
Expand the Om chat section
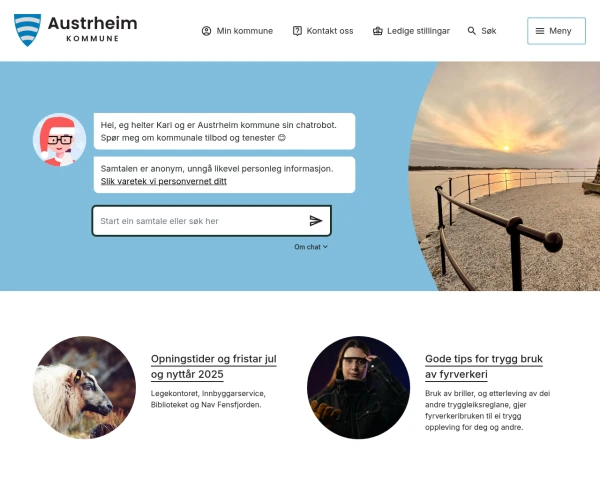point(311,247)
